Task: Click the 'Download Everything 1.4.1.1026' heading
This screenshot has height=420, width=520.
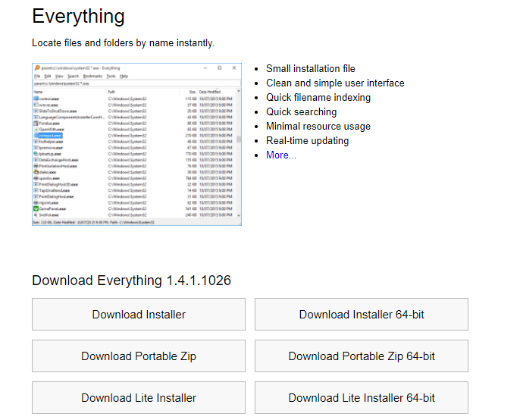Action: 131,281
